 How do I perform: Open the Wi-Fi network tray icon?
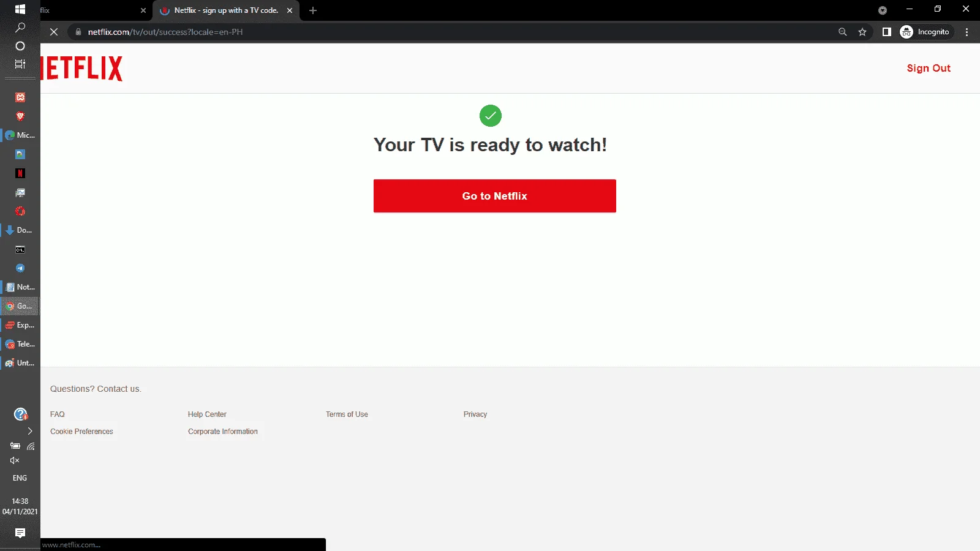(31, 446)
